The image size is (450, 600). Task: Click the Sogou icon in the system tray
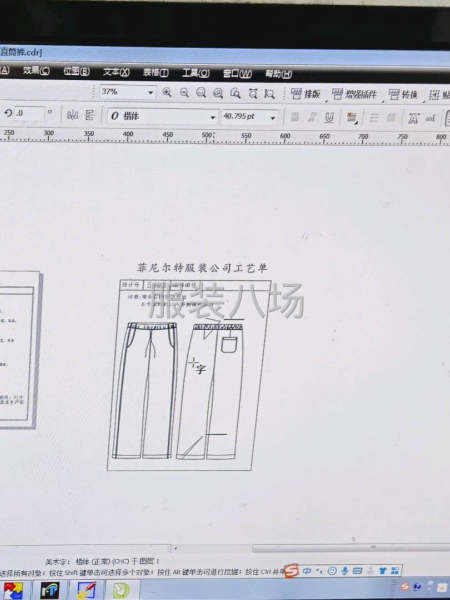coord(405,587)
